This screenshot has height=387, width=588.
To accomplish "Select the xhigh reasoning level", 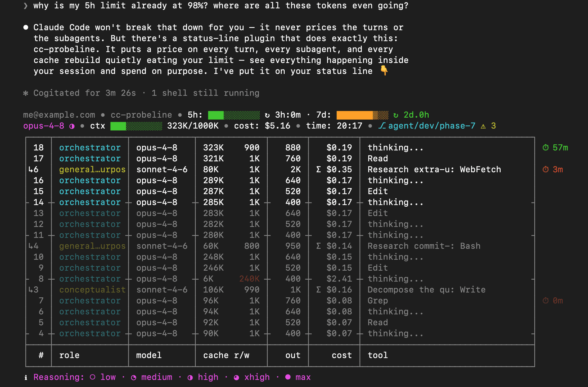I will tap(252, 377).
